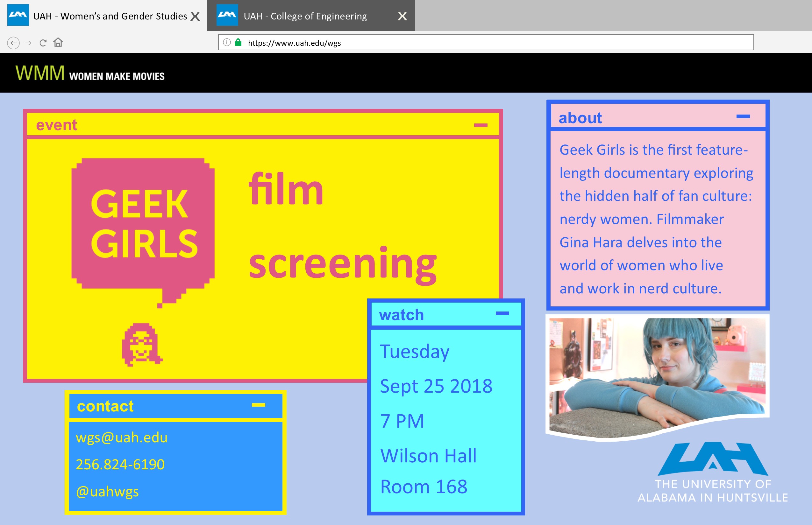The height and width of the screenshot is (525, 812).
Task: Click the green padlock security icon
Action: pyautogui.click(x=238, y=42)
